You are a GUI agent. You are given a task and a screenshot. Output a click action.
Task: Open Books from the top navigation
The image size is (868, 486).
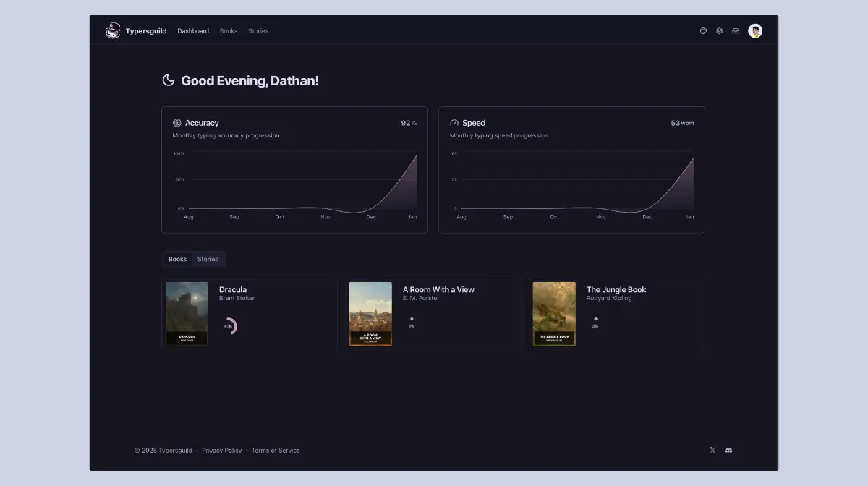[229, 30]
